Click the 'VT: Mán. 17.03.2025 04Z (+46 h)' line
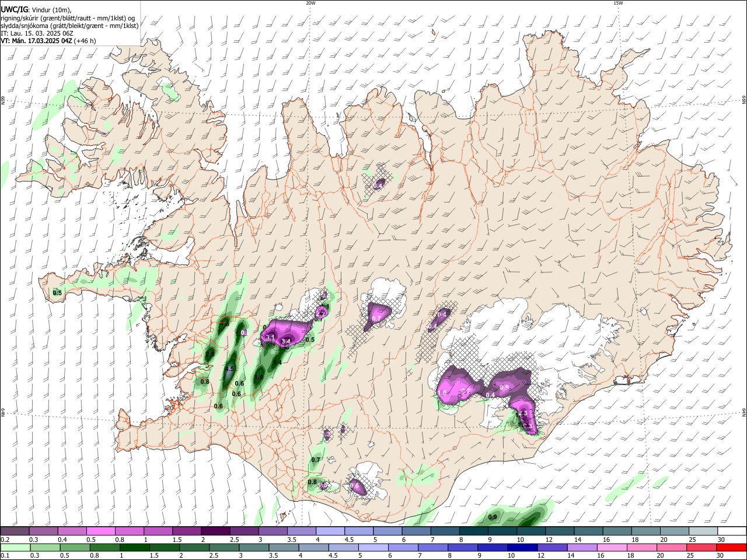 [48, 41]
